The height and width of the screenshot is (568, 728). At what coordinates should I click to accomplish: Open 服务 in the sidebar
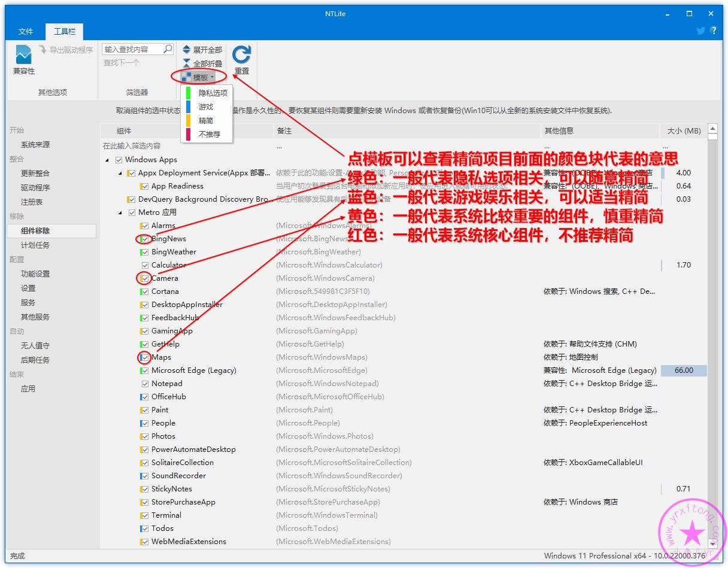[28, 302]
